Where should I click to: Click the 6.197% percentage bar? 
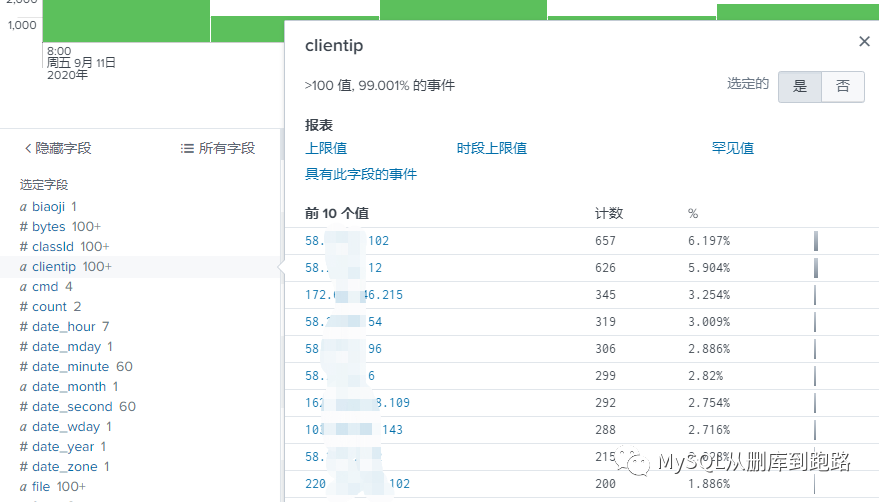click(816, 241)
